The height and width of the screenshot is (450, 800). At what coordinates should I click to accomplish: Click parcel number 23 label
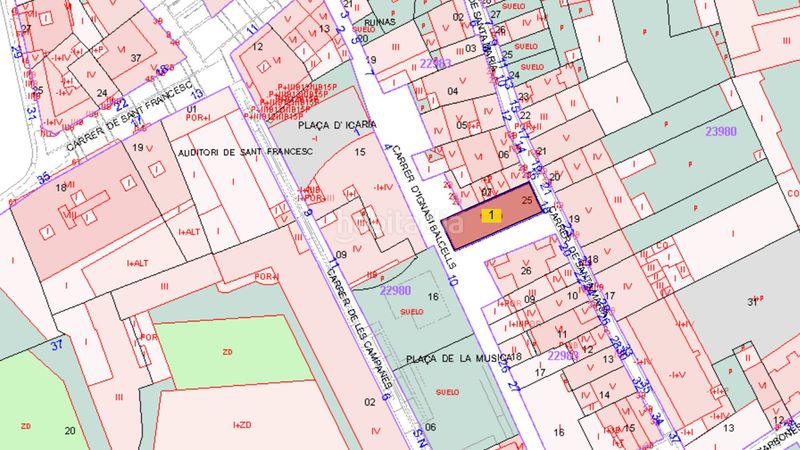point(524,96)
